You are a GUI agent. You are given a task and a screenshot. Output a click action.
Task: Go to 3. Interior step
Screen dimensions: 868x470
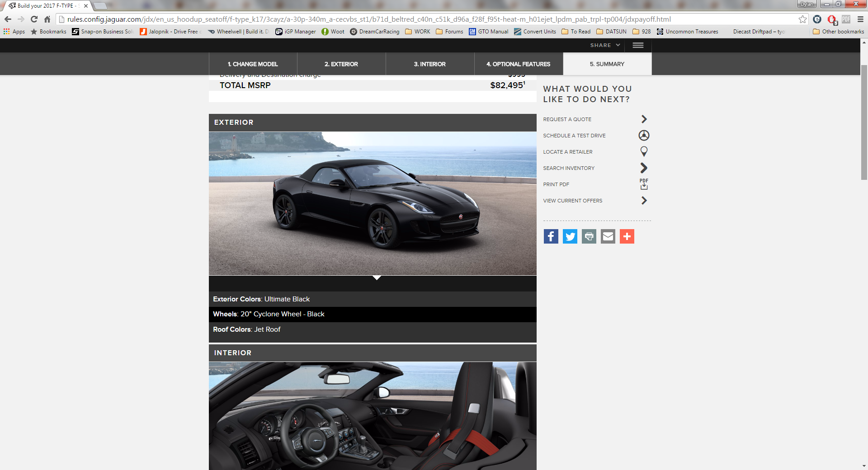[x=430, y=64]
